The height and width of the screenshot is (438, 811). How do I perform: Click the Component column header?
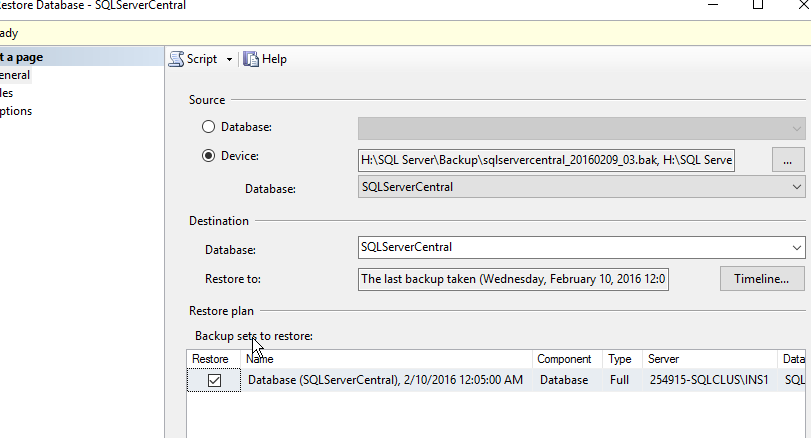pyautogui.click(x=567, y=359)
